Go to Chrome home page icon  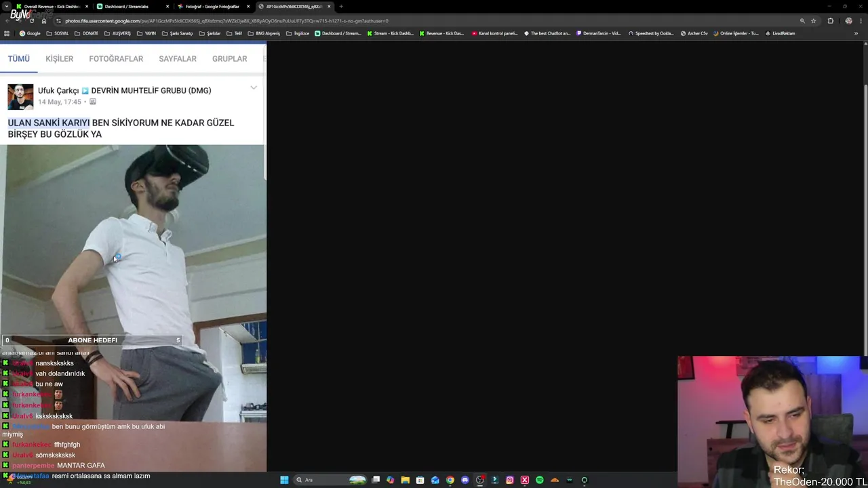[x=44, y=21]
